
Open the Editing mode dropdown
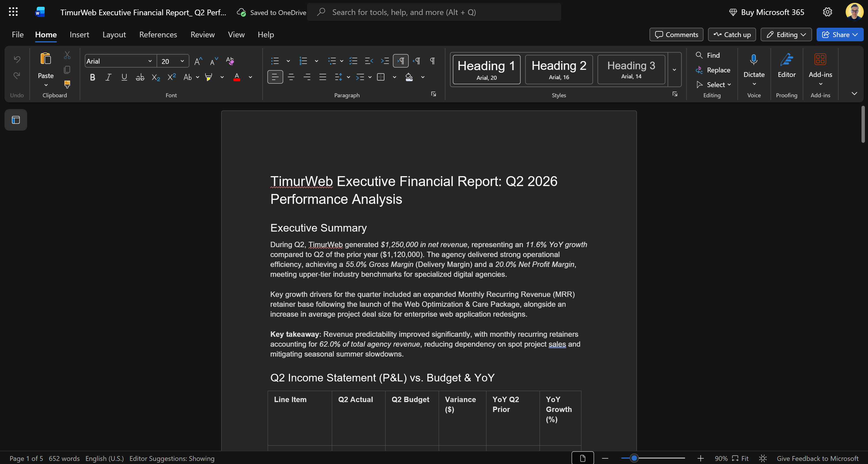[786, 35]
